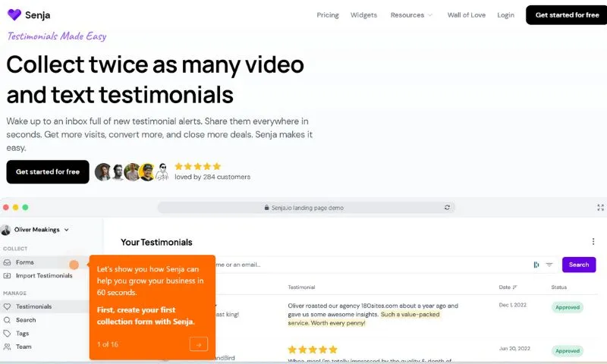607x364 pixels.
Task: Open Import Testimonials in sidebar
Action: click(x=44, y=276)
